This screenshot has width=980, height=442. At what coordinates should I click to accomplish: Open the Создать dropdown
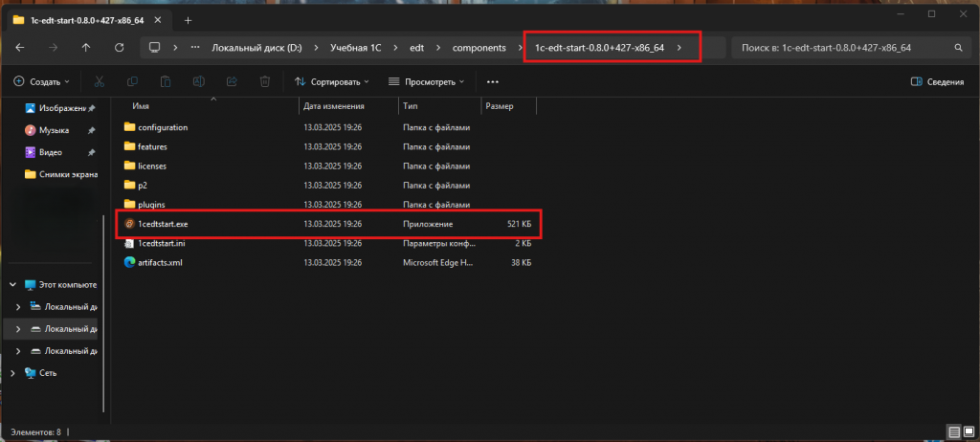[x=42, y=82]
